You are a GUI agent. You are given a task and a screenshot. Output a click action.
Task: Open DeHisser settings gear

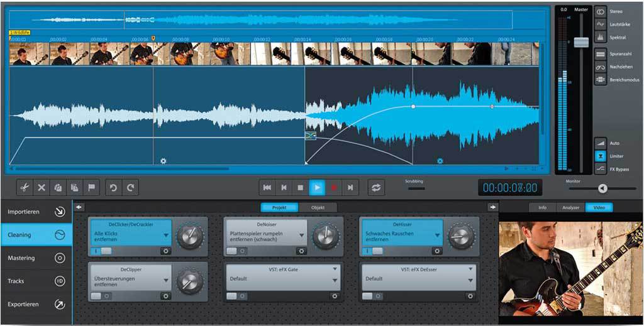pyautogui.click(x=437, y=251)
